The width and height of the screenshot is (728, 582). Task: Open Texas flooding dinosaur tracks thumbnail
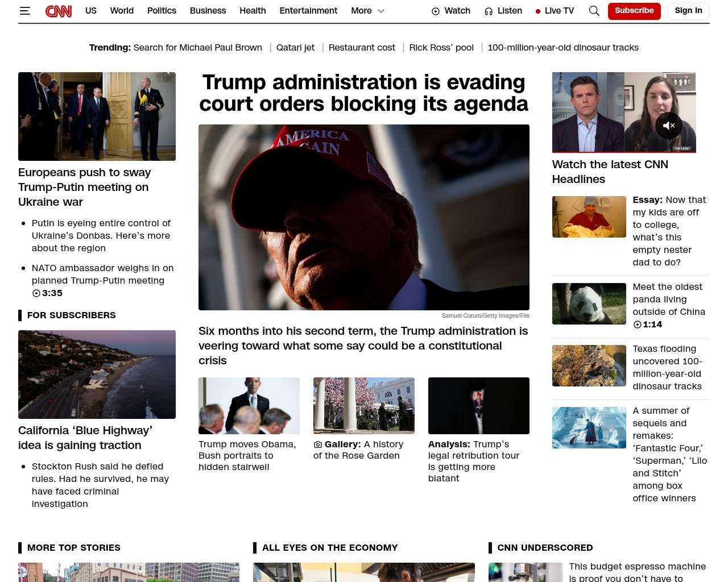(589, 365)
